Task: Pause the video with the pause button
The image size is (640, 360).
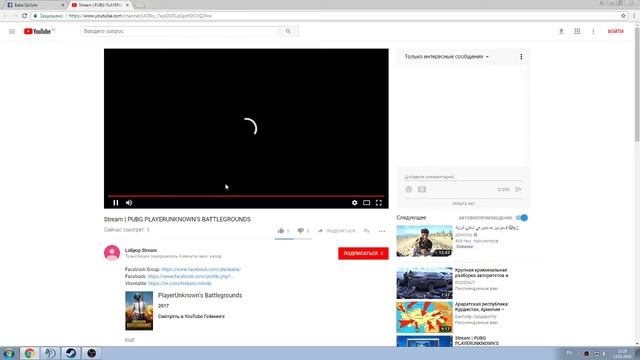Action: [116, 202]
